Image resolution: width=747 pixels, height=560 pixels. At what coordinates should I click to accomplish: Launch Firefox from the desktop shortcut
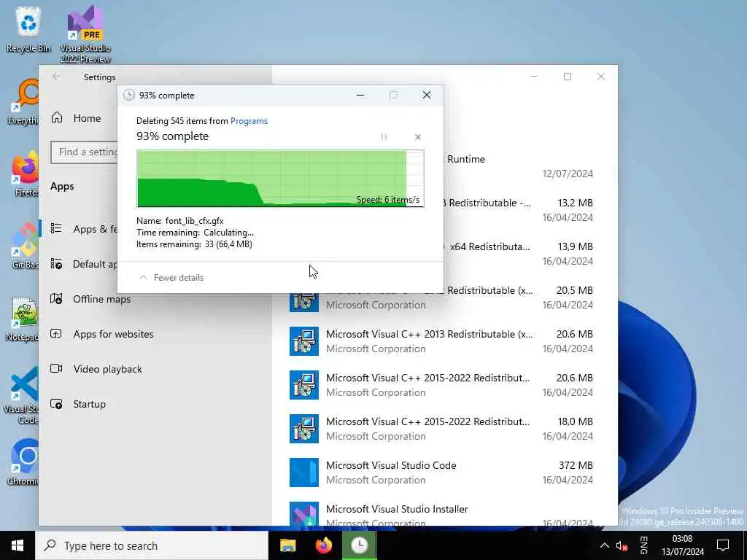(x=26, y=174)
